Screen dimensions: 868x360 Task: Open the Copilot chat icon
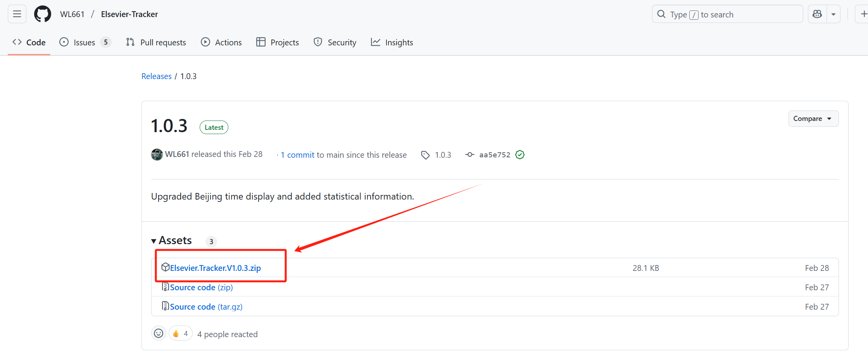pos(817,14)
